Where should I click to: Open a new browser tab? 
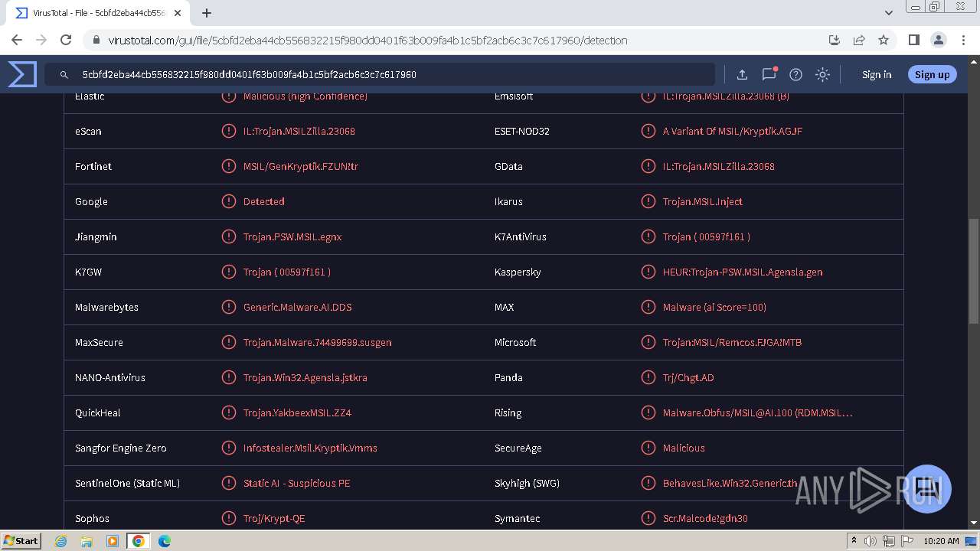coord(207,13)
